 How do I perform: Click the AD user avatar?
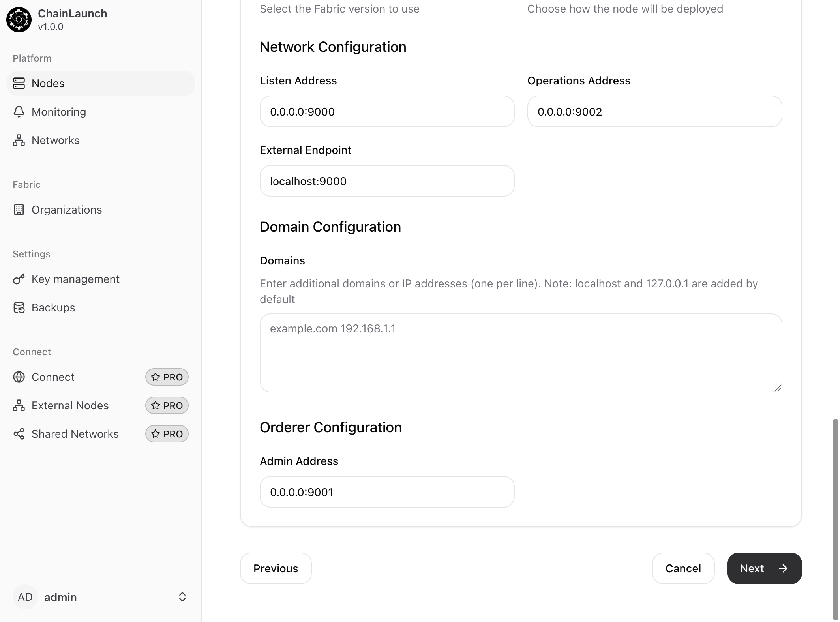click(25, 597)
